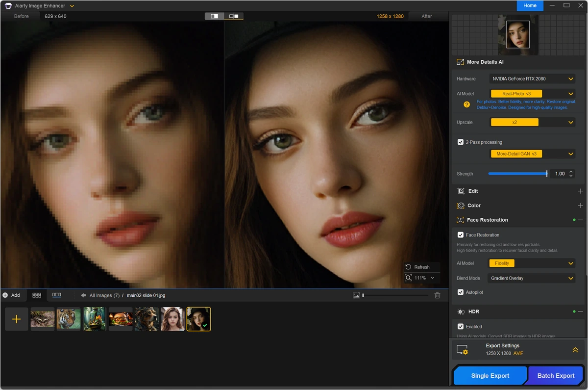Screen dimensions: 588x390
Task: Click the Before label
Action: [22, 16]
